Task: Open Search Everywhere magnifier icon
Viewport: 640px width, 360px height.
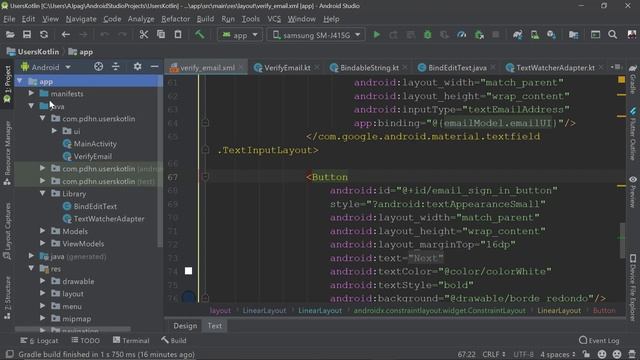Action: point(613,35)
